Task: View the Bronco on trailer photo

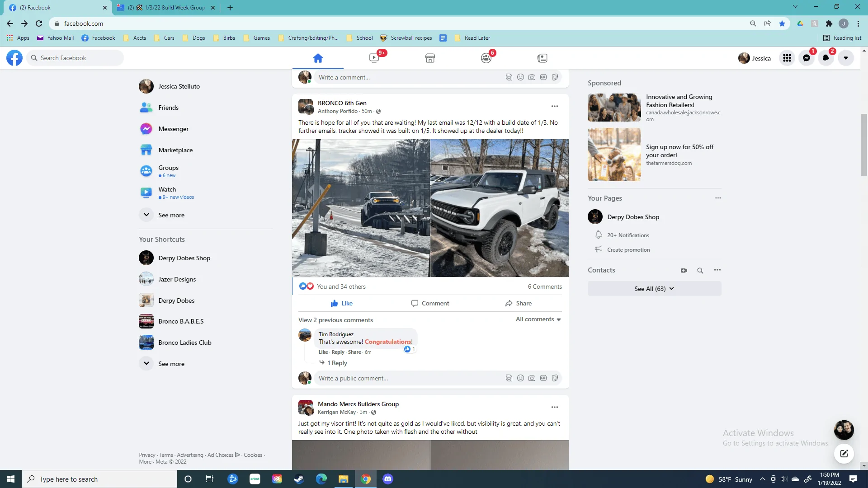Action: (361, 208)
